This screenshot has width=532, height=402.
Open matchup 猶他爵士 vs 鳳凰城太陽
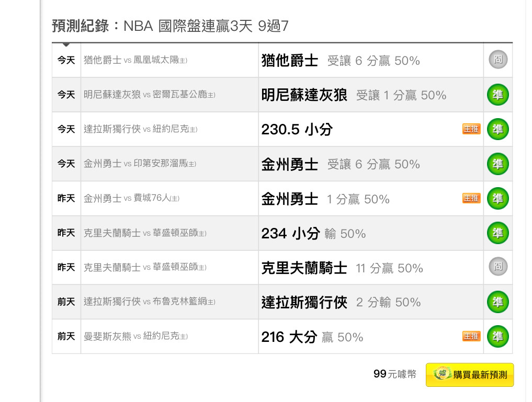point(135,60)
